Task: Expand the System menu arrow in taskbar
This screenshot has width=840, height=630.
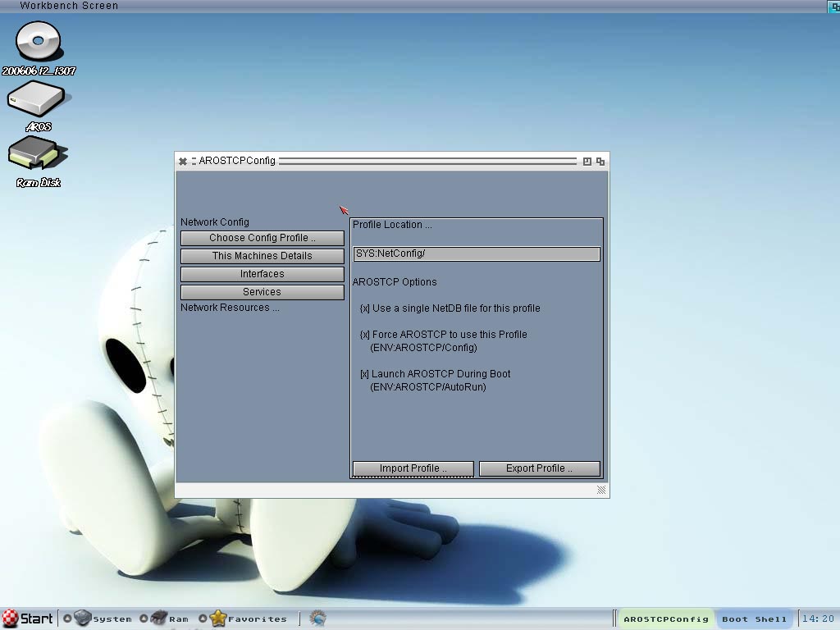Action: tap(67, 619)
